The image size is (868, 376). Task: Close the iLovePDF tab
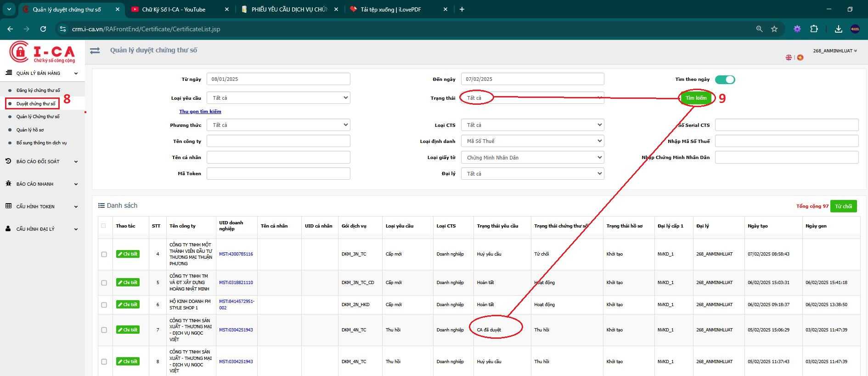445,9
